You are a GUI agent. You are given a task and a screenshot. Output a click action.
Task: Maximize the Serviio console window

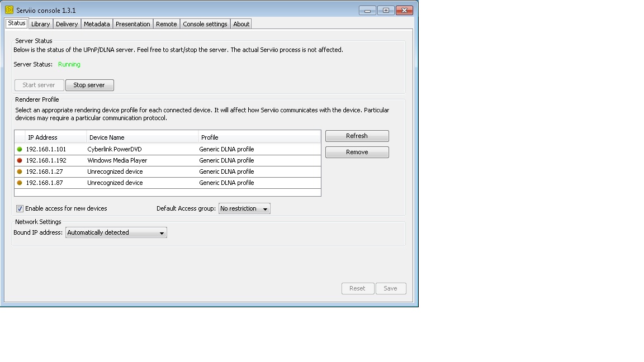[386, 10]
